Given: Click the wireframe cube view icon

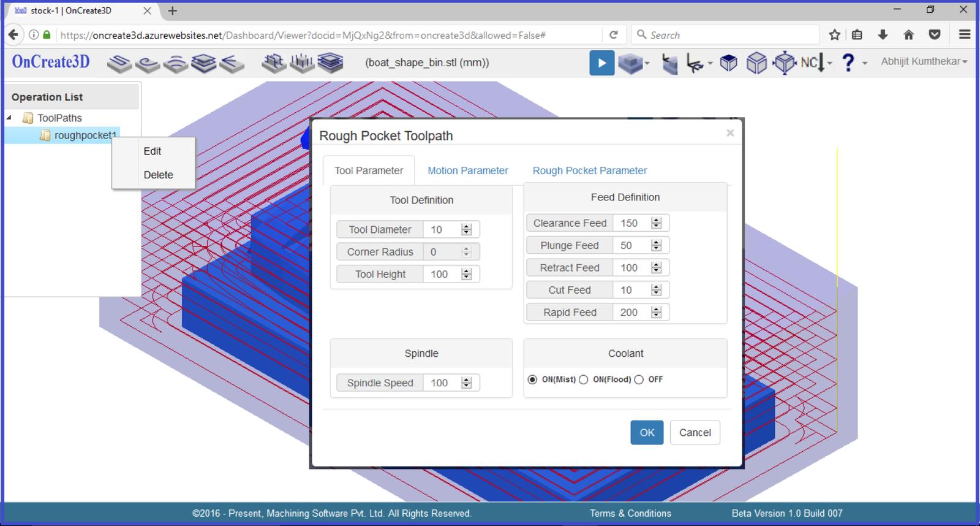Looking at the screenshot, I should 756,63.
